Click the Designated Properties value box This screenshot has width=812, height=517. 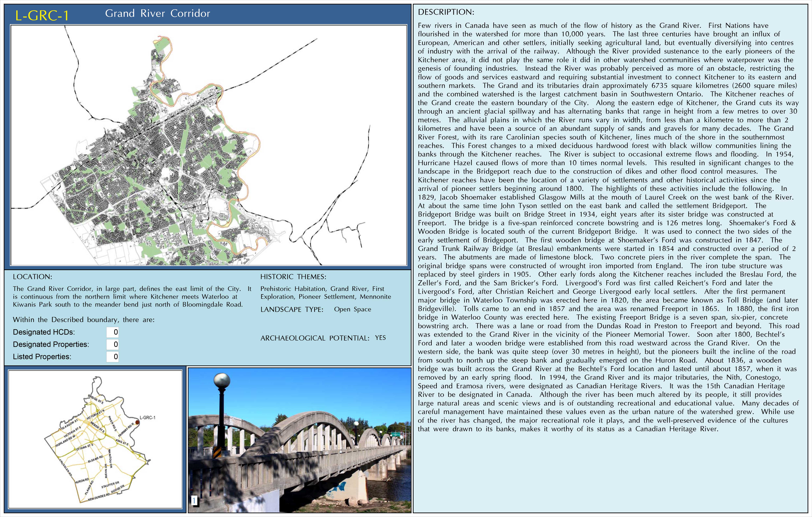point(113,344)
